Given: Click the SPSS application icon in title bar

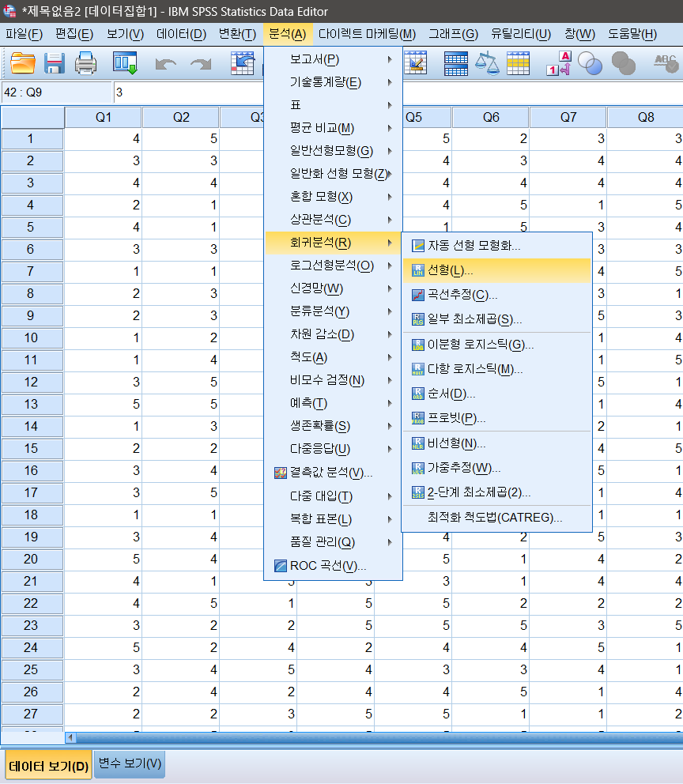Looking at the screenshot, I should coord(9,11).
